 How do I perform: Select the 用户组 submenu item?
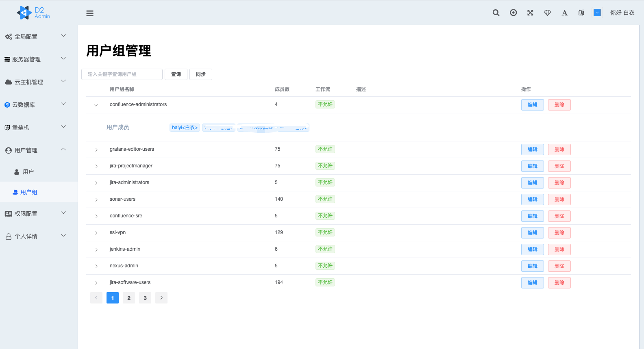(x=39, y=192)
